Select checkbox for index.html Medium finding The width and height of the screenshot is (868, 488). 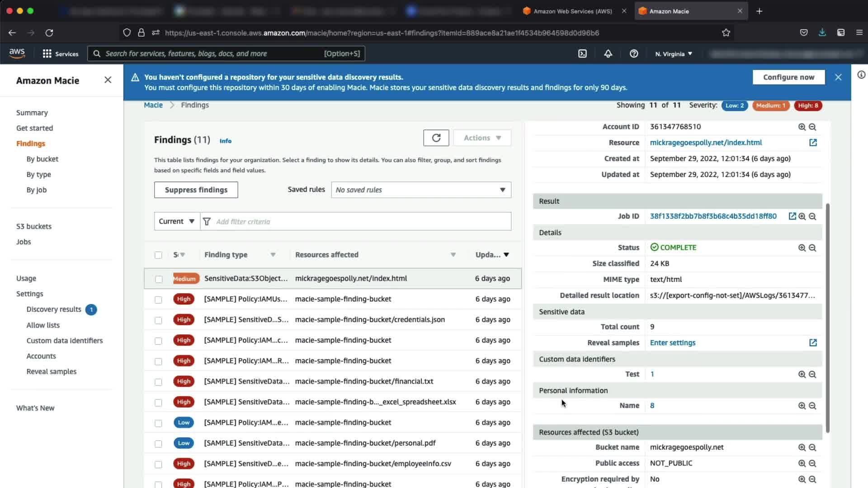coord(159,279)
